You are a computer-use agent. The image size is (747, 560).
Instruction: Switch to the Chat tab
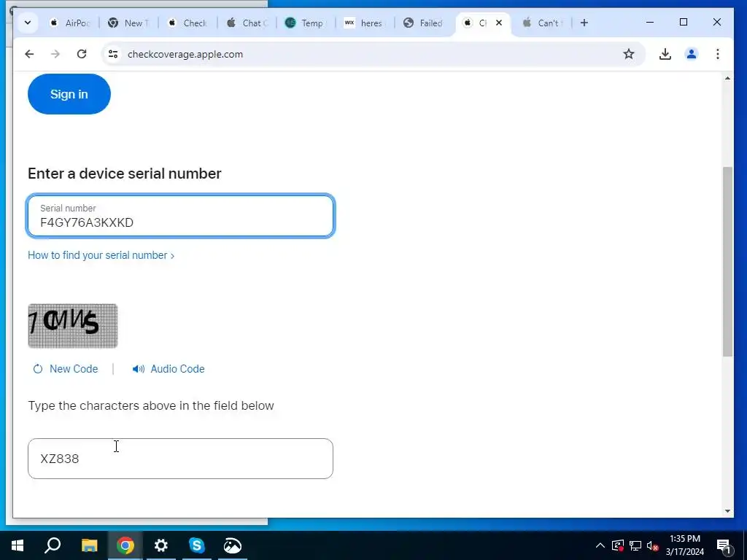click(x=247, y=23)
